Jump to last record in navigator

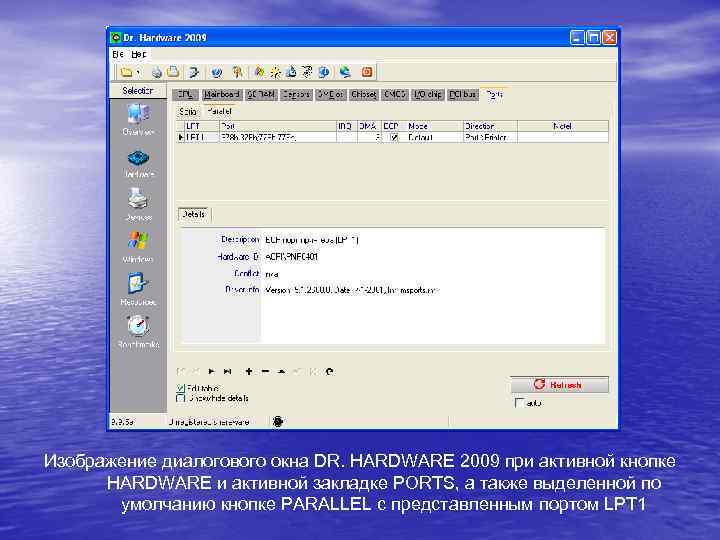pos(227,371)
